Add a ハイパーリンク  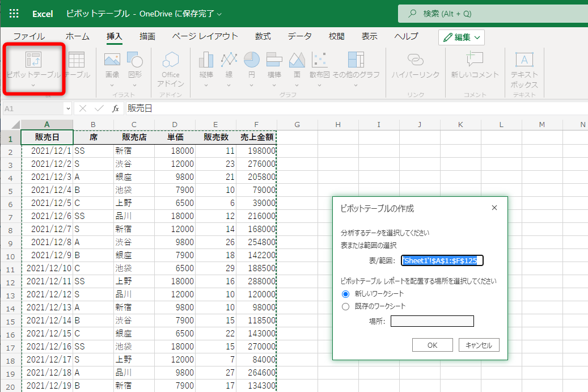point(416,65)
